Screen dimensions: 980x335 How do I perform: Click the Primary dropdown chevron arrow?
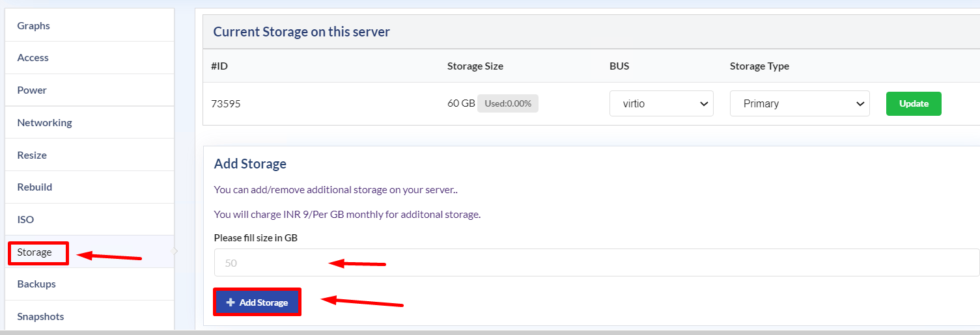tap(860, 104)
